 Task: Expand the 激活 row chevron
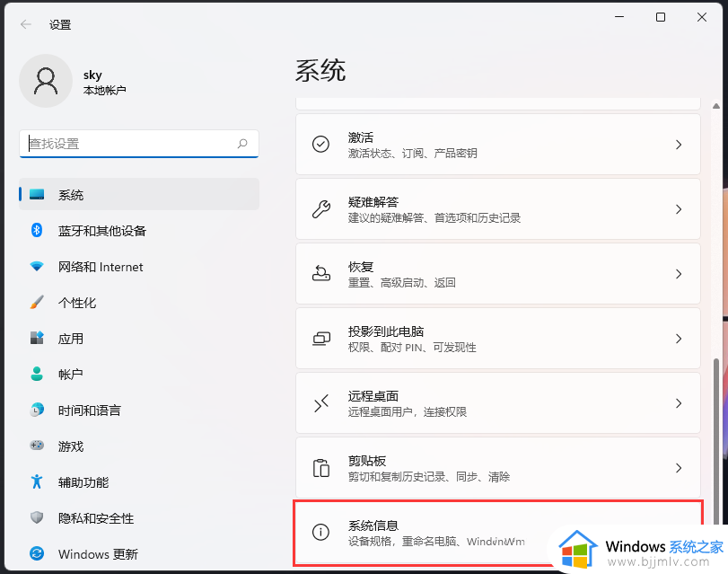point(679,145)
